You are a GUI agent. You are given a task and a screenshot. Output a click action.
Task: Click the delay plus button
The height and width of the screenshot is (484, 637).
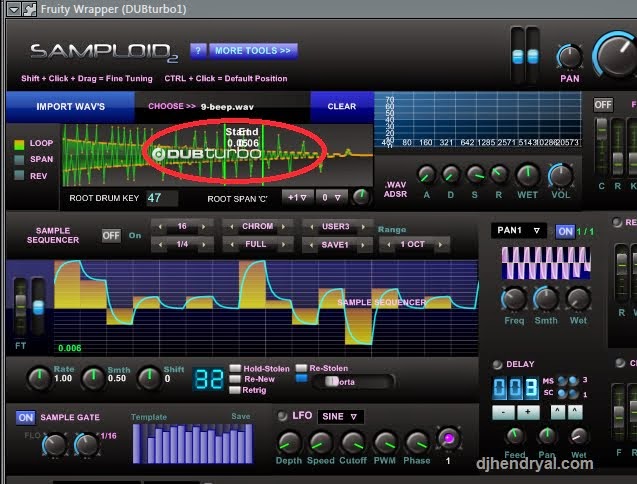coord(528,412)
